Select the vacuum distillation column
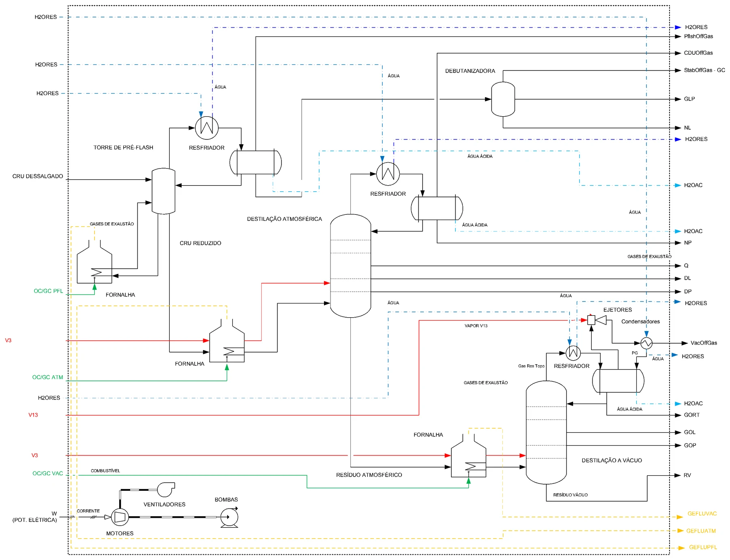The width and height of the screenshot is (730, 560). tap(546, 432)
